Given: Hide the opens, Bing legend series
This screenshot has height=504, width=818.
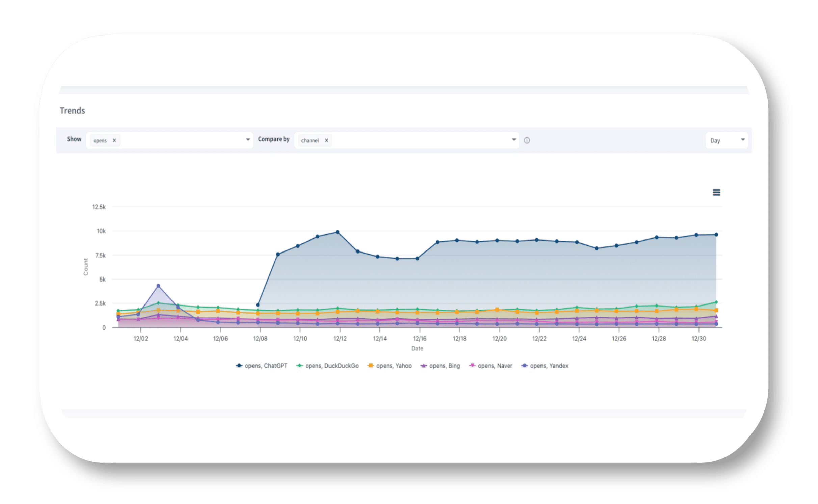Looking at the screenshot, I should [x=444, y=366].
